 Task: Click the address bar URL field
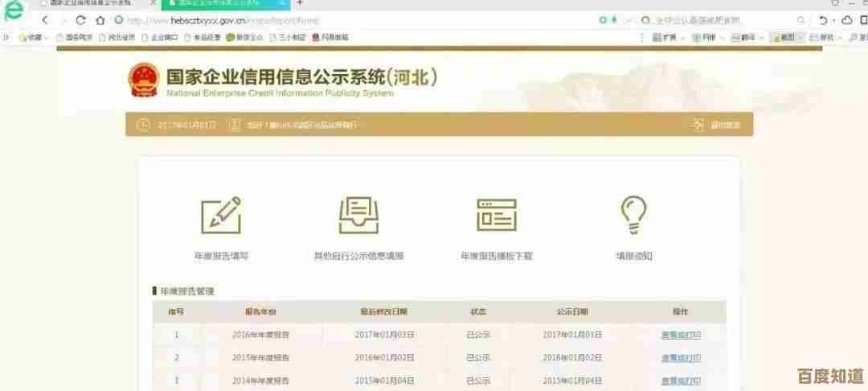click(354, 20)
